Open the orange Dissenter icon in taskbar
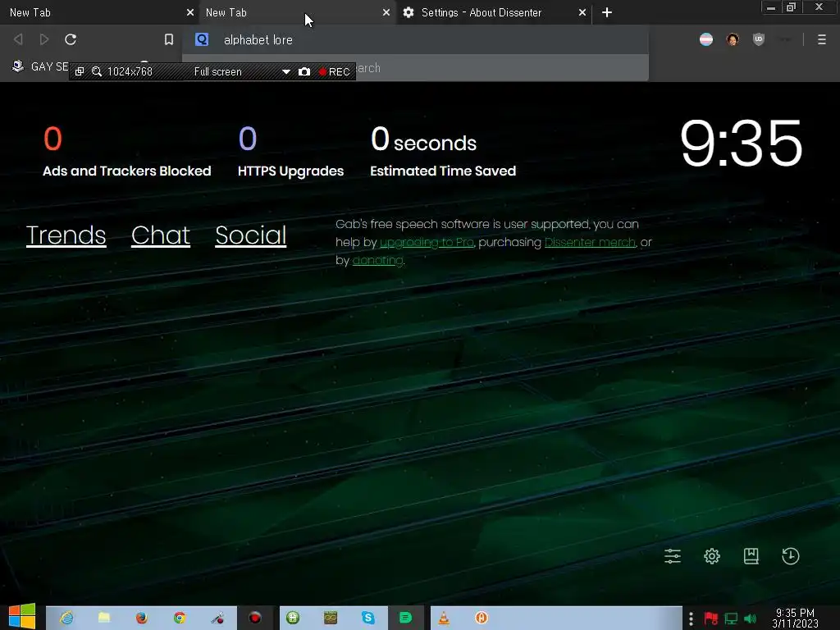 point(481,618)
